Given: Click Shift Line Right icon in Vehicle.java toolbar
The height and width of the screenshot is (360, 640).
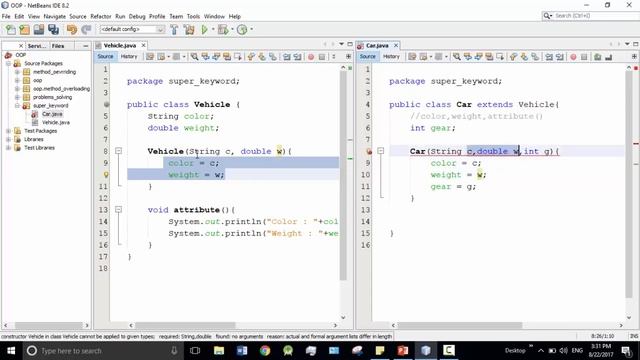Looking at the screenshot, I should pos(298,57).
